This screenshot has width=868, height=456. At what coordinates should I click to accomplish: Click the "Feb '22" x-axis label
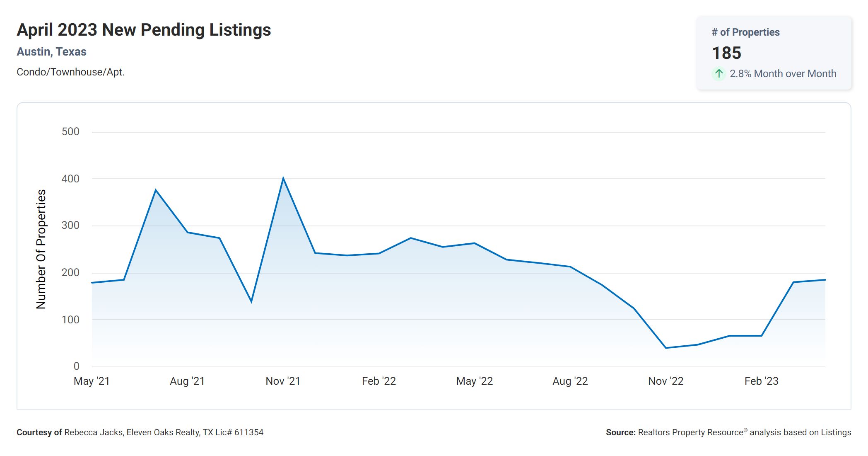379,381
